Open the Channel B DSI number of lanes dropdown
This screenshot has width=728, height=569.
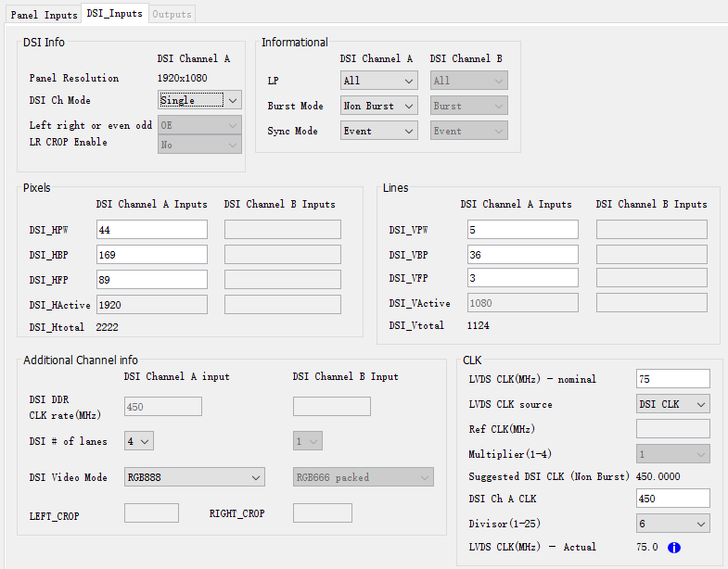308,441
